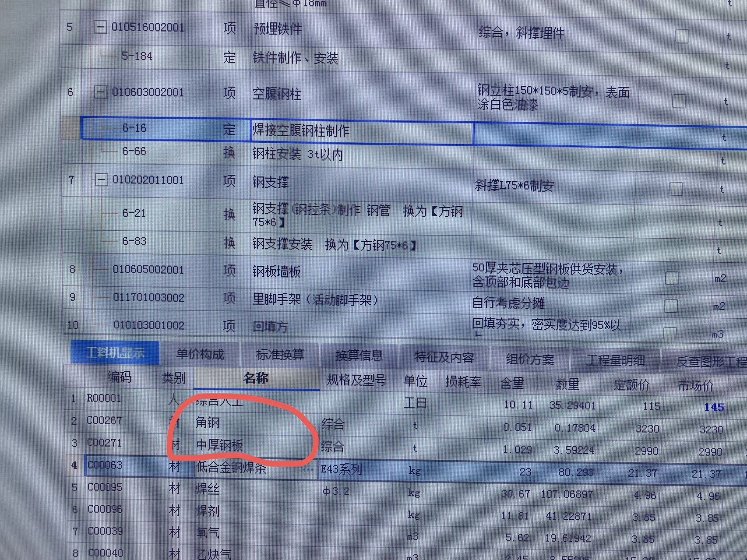This screenshot has height=560, width=747.
Task: Click the 市场价 column header
Action: 696,386
